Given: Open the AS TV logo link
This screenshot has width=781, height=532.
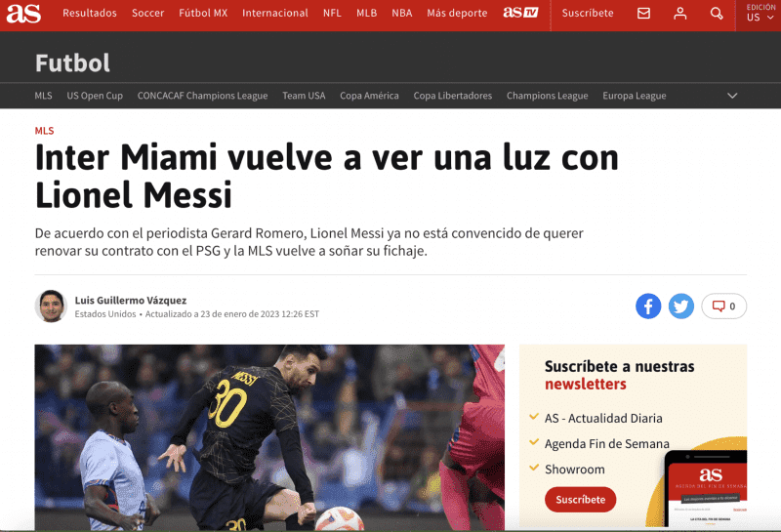Looking at the screenshot, I should click(x=520, y=13).
